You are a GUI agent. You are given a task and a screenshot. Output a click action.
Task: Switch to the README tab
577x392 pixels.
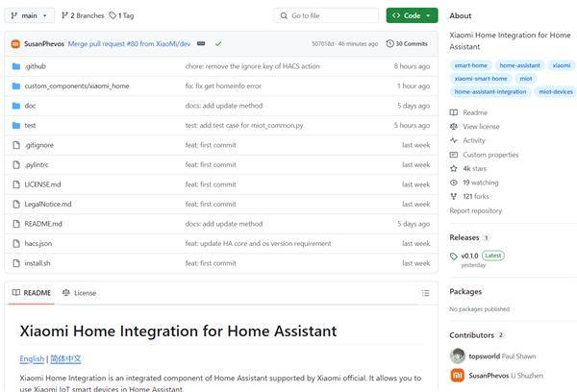point(32,293)
